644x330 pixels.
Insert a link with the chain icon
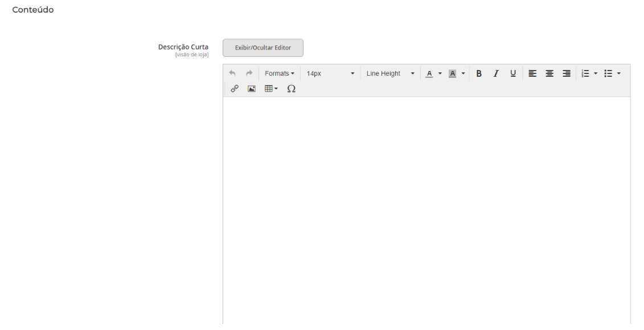(x=234, y=89)
